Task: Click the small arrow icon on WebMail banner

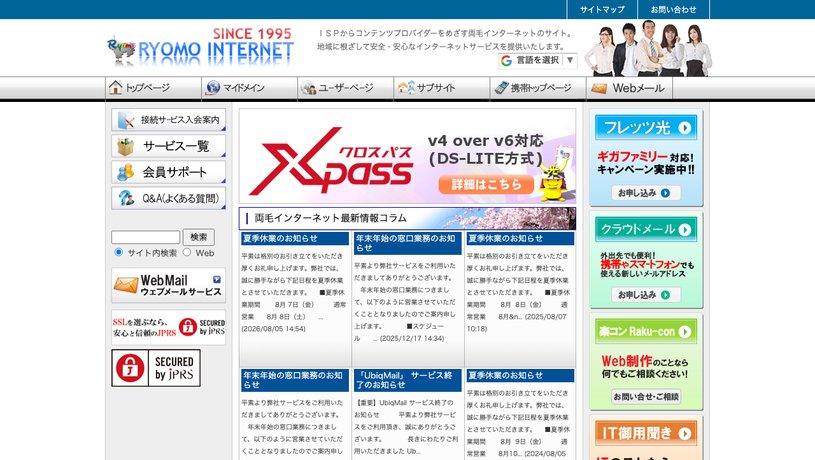Action: (217, 280)
